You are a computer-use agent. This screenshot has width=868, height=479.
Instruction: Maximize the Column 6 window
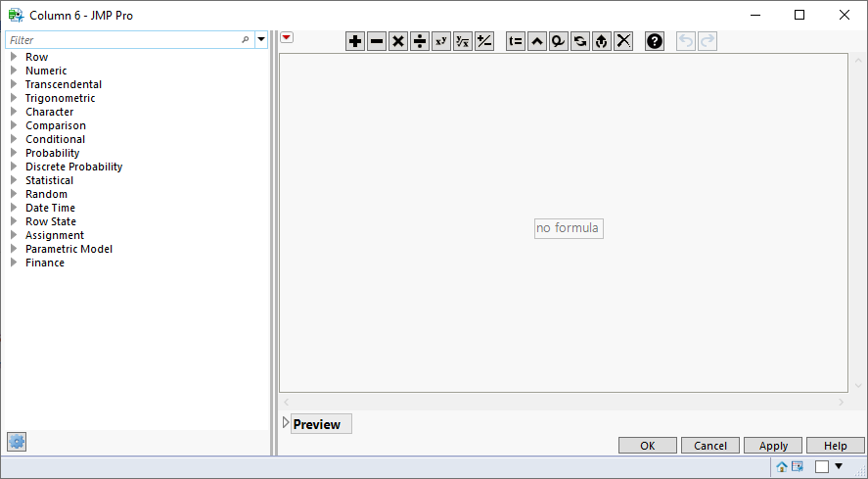(x=799, y=15)
